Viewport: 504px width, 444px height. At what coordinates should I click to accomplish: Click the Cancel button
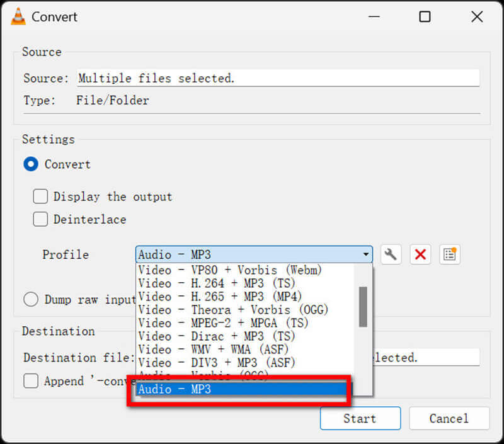click(449, 418)
